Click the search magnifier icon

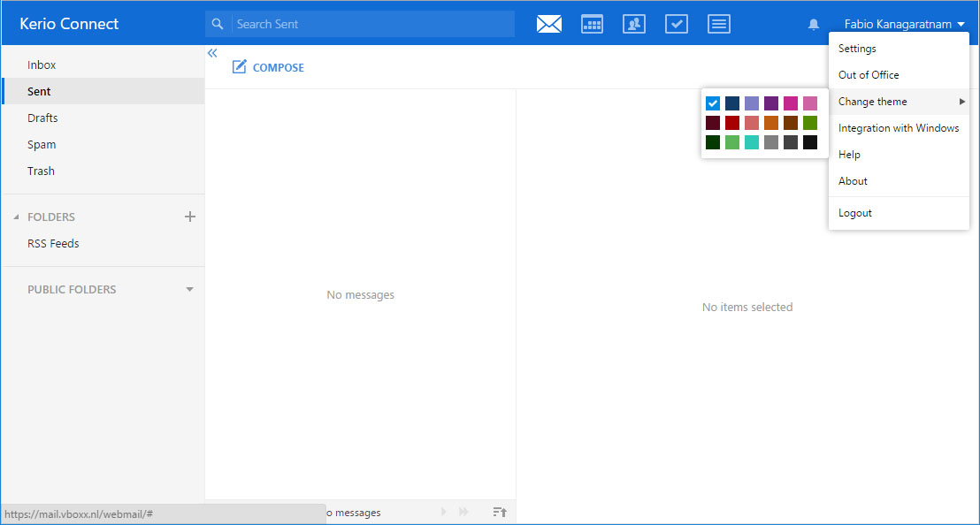pos(218,24)
